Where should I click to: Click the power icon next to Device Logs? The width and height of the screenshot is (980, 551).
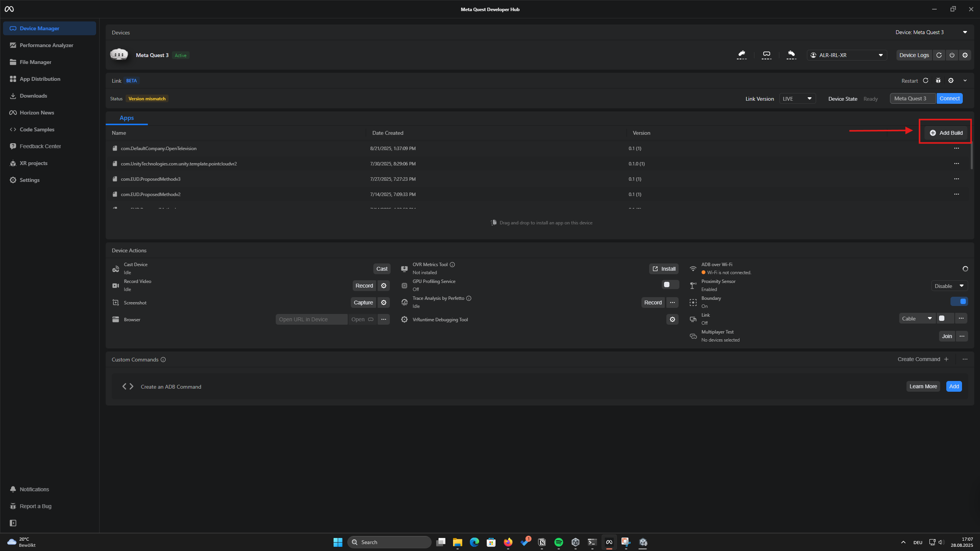point(952,55)
